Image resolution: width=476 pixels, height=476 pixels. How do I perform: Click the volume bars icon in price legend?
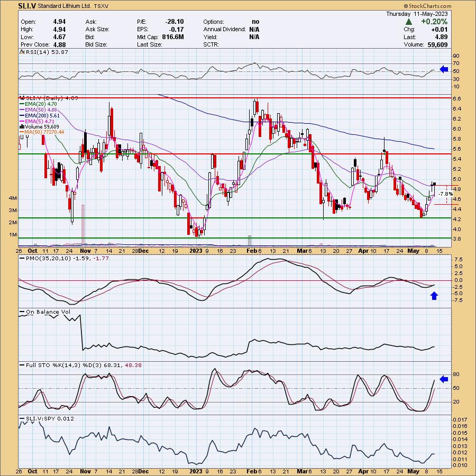22,126
